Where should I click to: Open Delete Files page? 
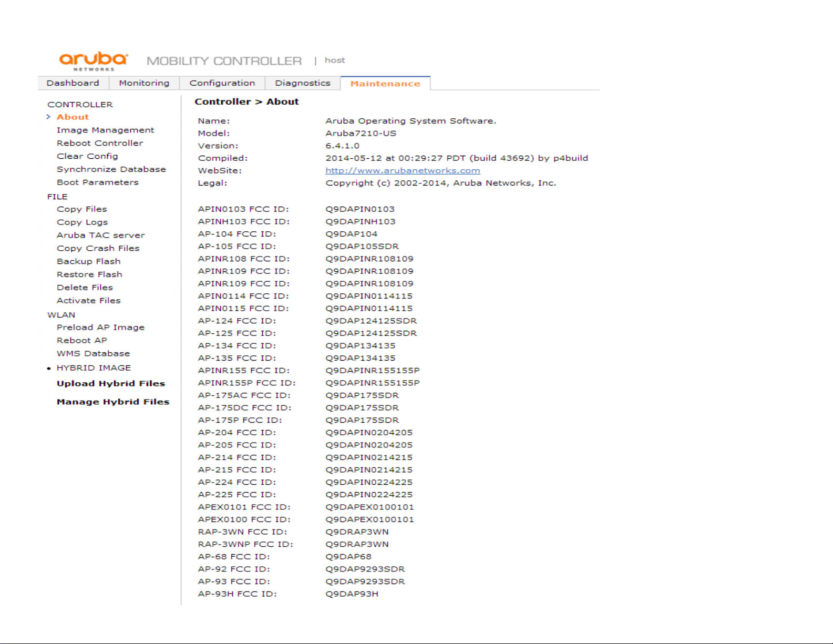click(x=85, y=288)
